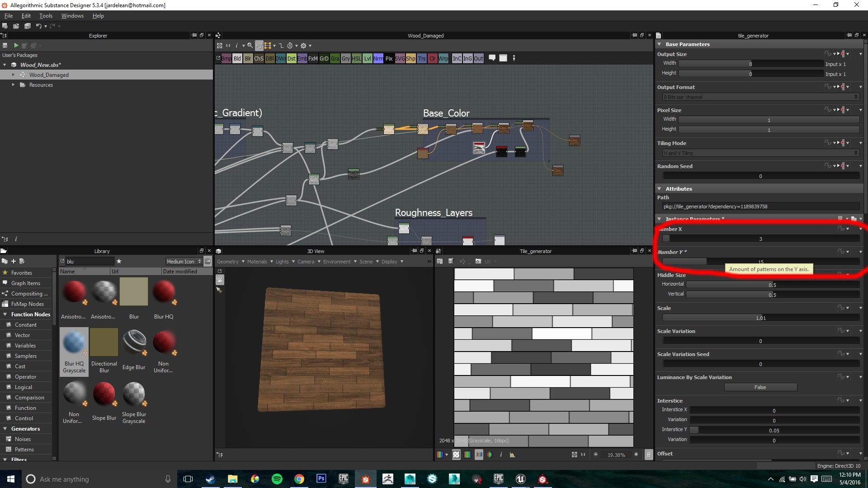
Task: Open the Tiling Mode dropdown
Action: point(760,153)
